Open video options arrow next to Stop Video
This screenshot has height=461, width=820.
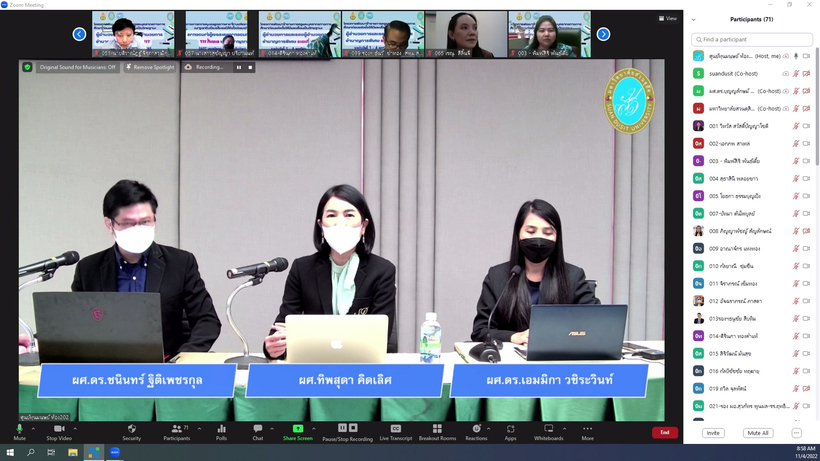(75, 429)
